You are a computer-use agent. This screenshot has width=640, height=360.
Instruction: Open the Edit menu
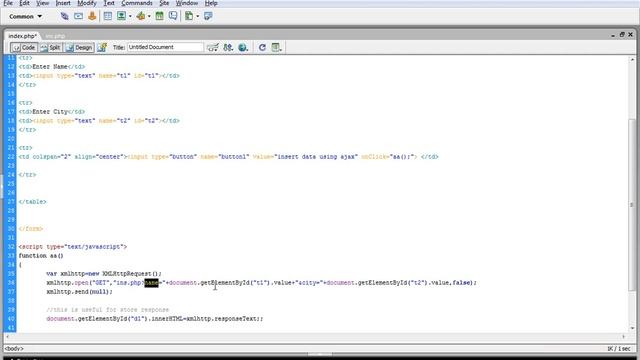24,3
